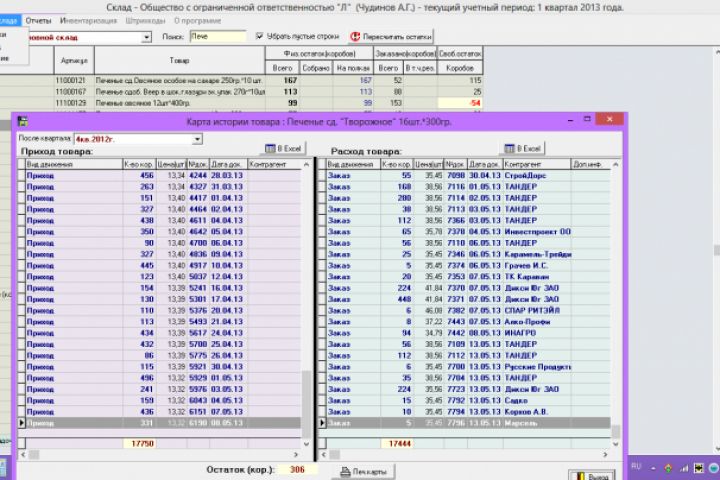The width and height of the screenshot is (720, 480).
Task: Export Расход товара to Excel
Action: tap(523, 148)
